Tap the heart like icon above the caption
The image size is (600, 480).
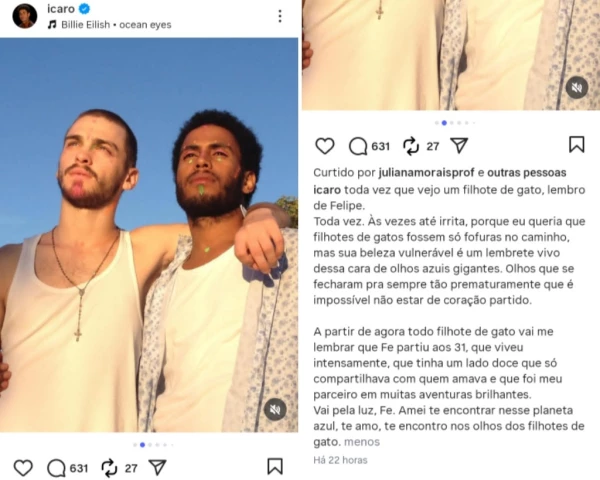point(324,146)
